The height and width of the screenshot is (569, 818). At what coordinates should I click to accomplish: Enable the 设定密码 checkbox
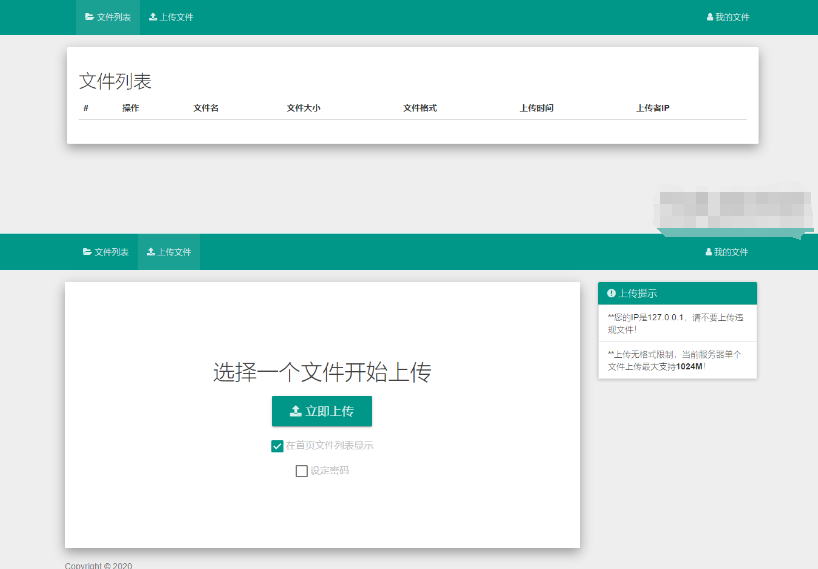point(302,471)
